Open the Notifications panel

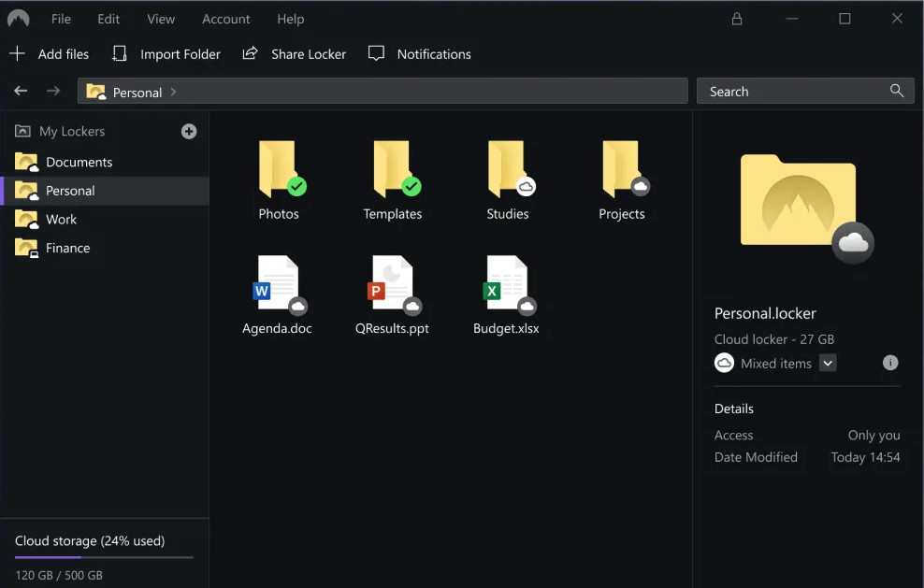coord(420,54)
